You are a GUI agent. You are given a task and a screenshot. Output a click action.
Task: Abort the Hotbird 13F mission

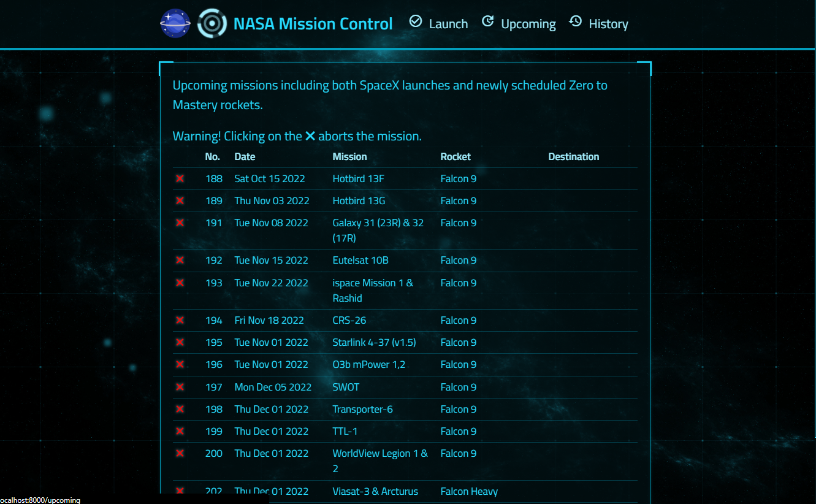(x=180, y=178)
